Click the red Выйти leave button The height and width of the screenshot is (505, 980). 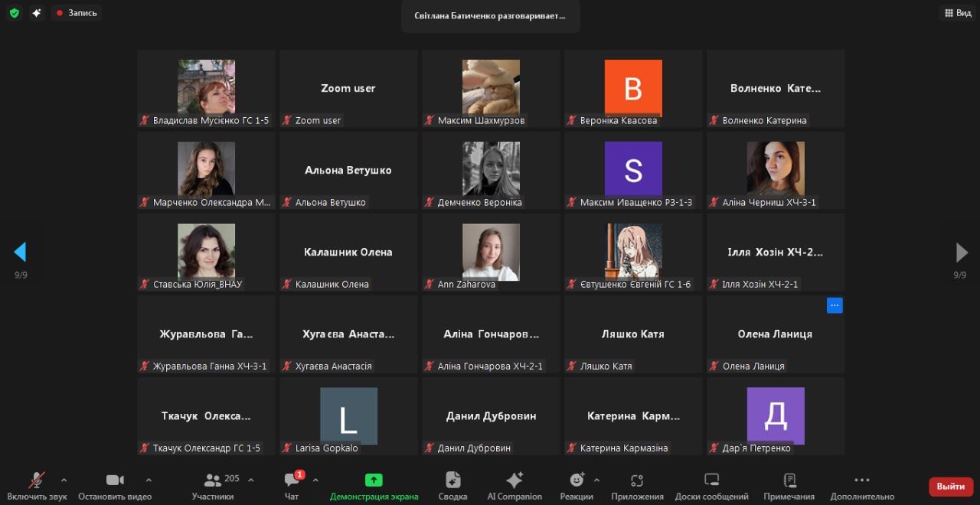pyautogui.click(x=950, y=487)
